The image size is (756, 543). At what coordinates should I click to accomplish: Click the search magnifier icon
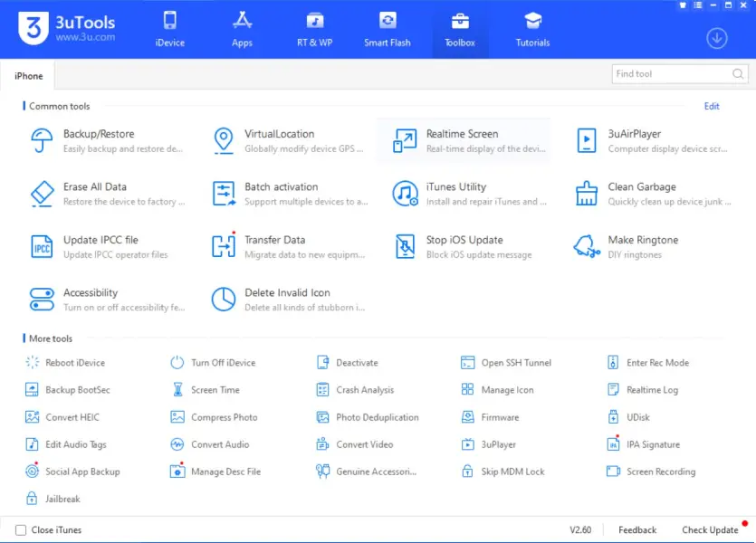[738, 73]
